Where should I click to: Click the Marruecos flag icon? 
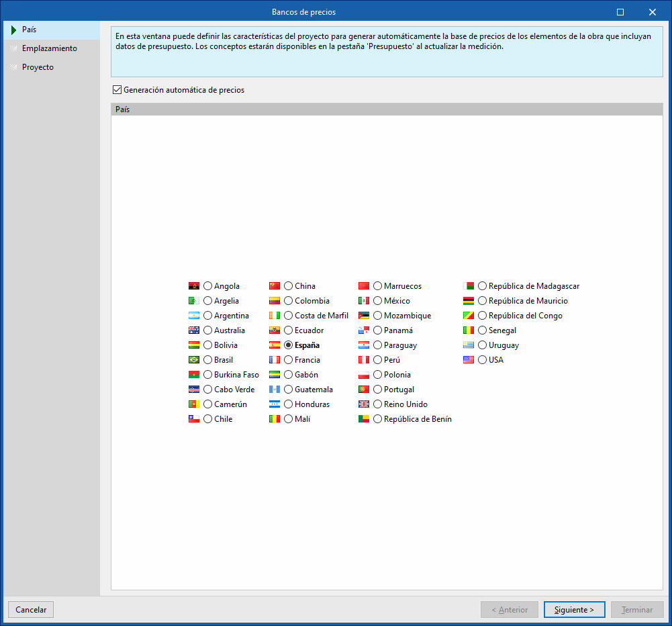click(363, 286)
